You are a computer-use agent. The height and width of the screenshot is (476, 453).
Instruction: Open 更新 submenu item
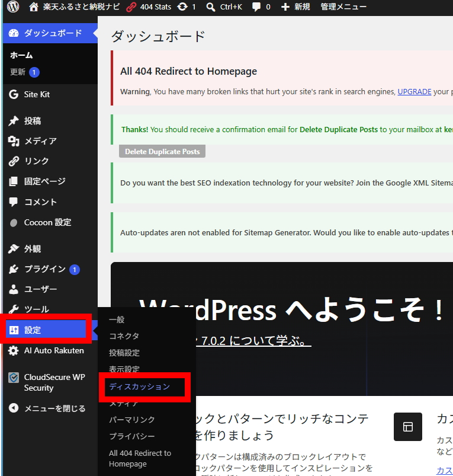18,72
